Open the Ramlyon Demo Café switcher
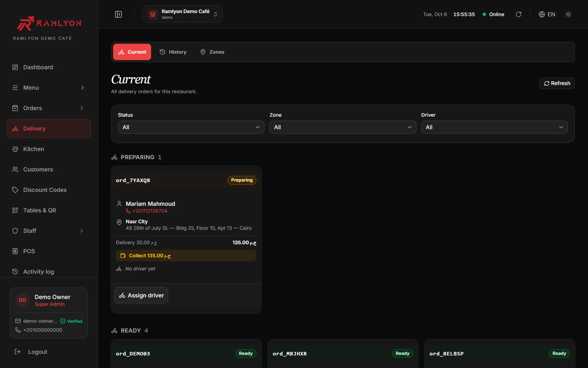Image resolution: width=588 pixels, height=368 pixels. coord(182,14)
